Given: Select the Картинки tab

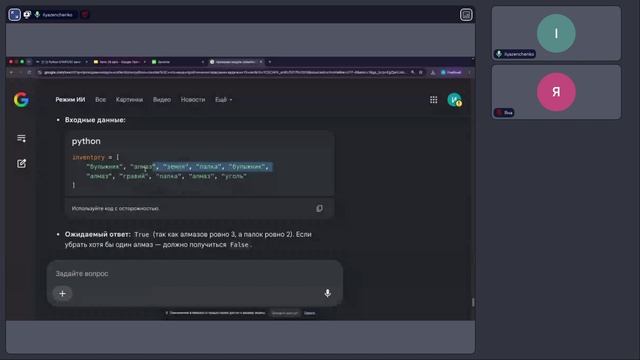Looking at the screenshot, I should pyautogui.click(x=129, y=100).
